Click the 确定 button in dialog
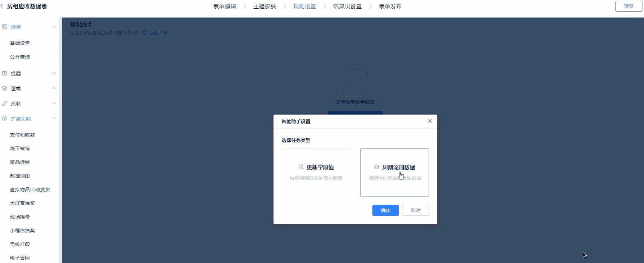 tap(385, 210)
